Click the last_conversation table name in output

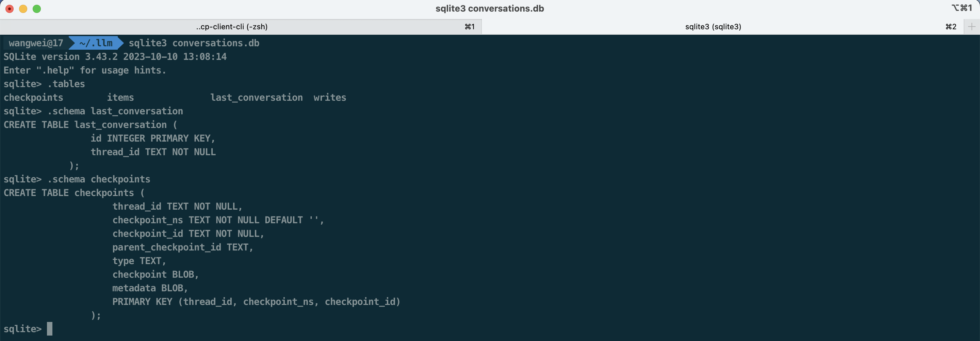(x=257, y=97)
